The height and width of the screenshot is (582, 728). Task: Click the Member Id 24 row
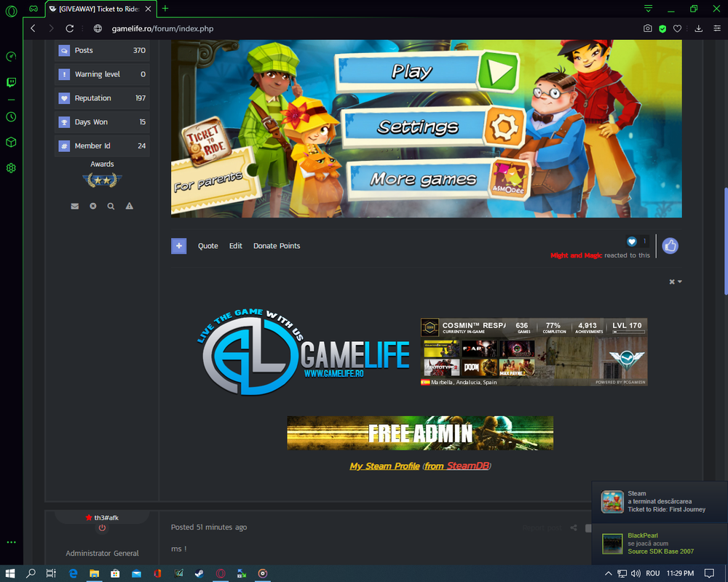click(x=102, y=145)
